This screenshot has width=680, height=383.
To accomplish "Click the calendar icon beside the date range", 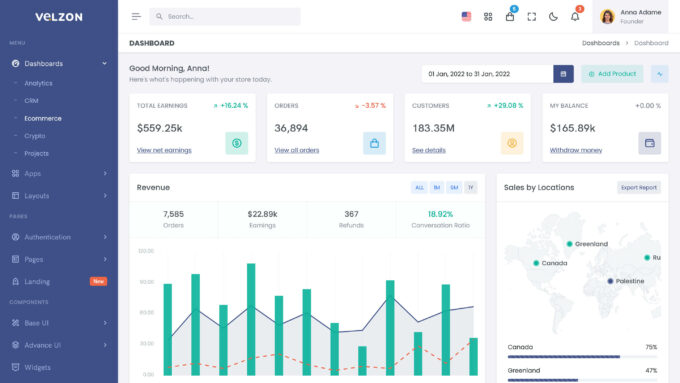I will (x=563, y=74).
